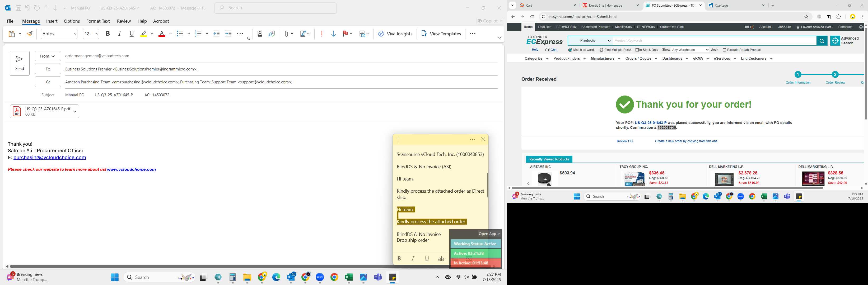The height and width of the screenshot is (285, 868).
Task: Apply strikethrough in the sticky note toolbar
Action: tap(441, 258)
